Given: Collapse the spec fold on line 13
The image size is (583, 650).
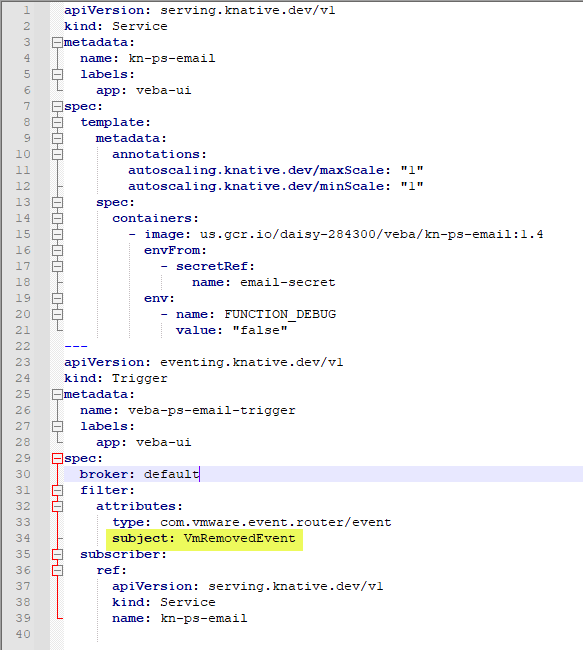Looking at the screenshot, I should tap(58, 202).
